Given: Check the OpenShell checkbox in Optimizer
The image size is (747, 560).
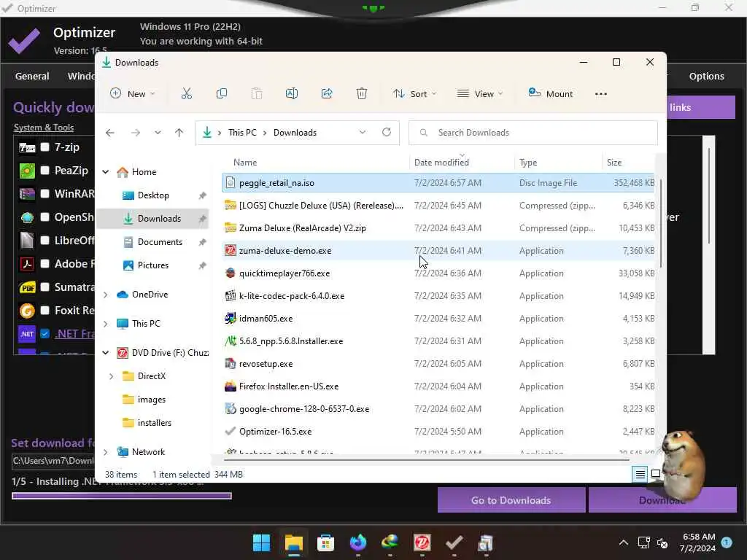Looking at the screenshot, I should (x=44, y=217).
